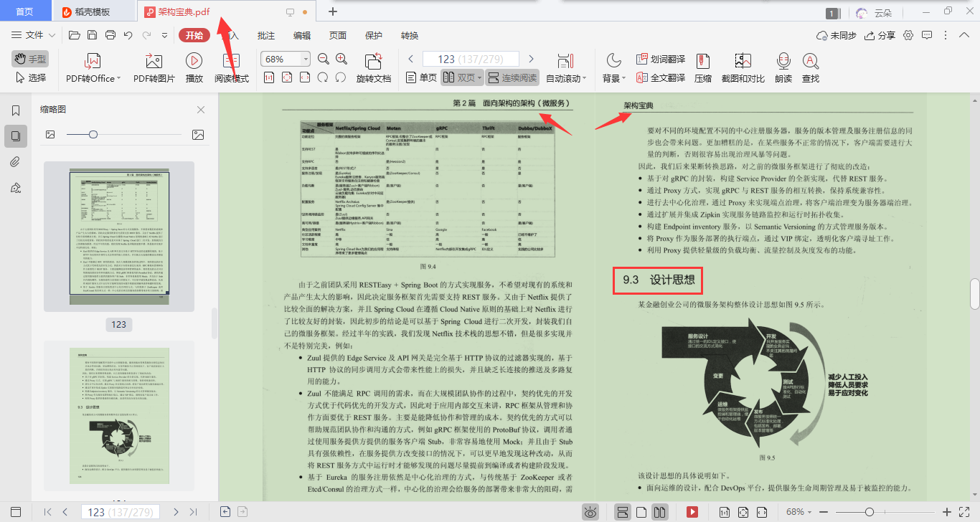The height and width of the screenshot is (522, 980).
Task: Open new tab with plus button
Action: click(x=332, y=11)
